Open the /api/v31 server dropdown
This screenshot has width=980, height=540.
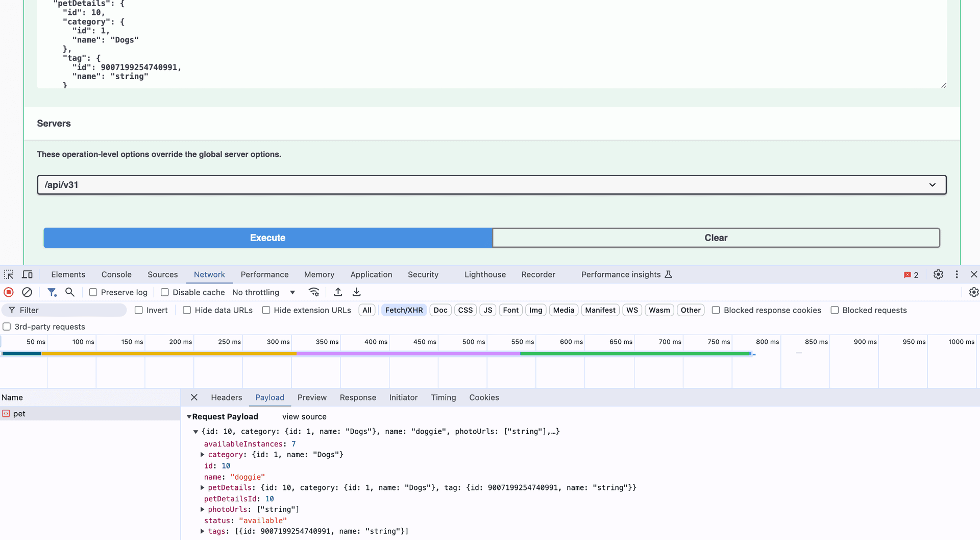point(492,185)
